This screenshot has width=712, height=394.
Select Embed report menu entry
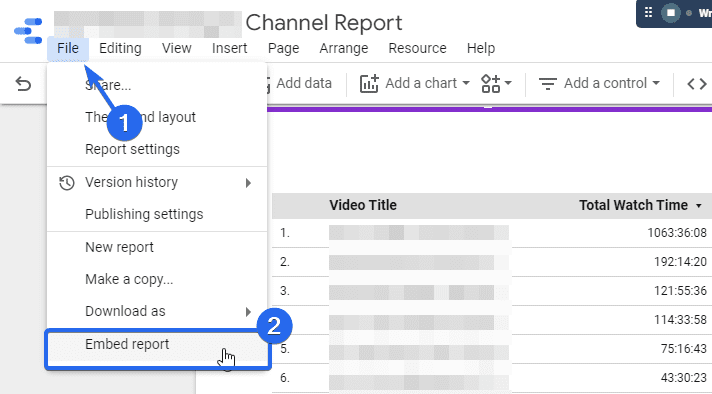coord(157,345)
